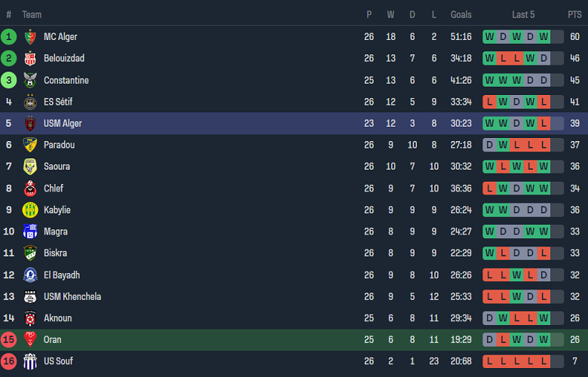
Task: Open the Saoura team name link
Action: tap(57, 167)
